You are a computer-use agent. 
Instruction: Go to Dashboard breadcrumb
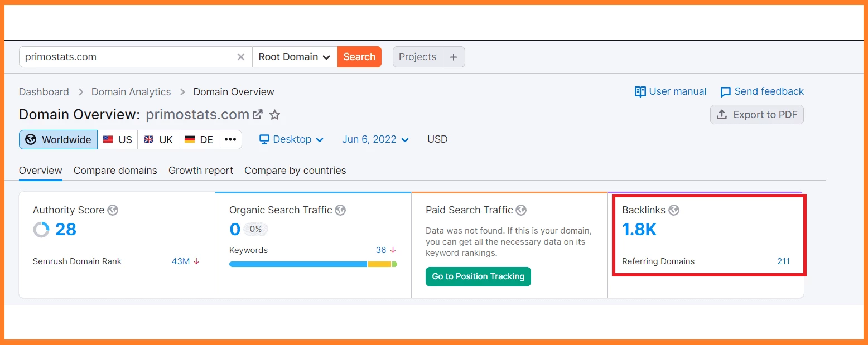[x=44, y=92]
